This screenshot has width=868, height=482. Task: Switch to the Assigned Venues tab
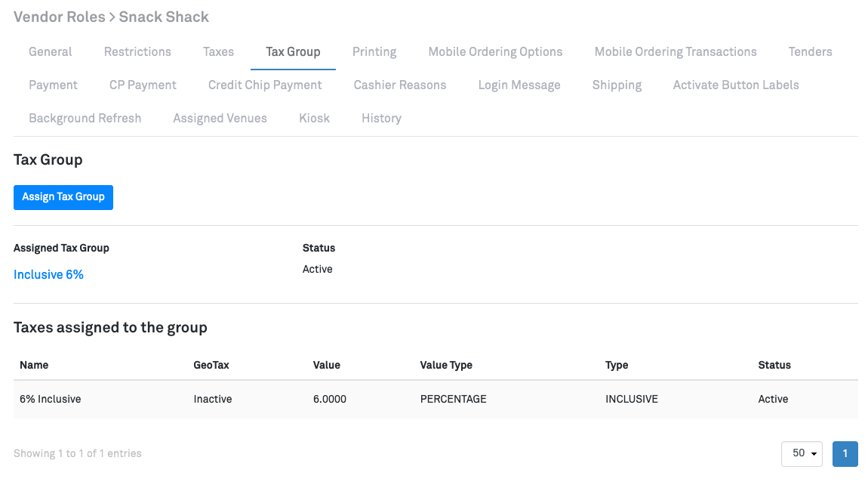[220, 119]
